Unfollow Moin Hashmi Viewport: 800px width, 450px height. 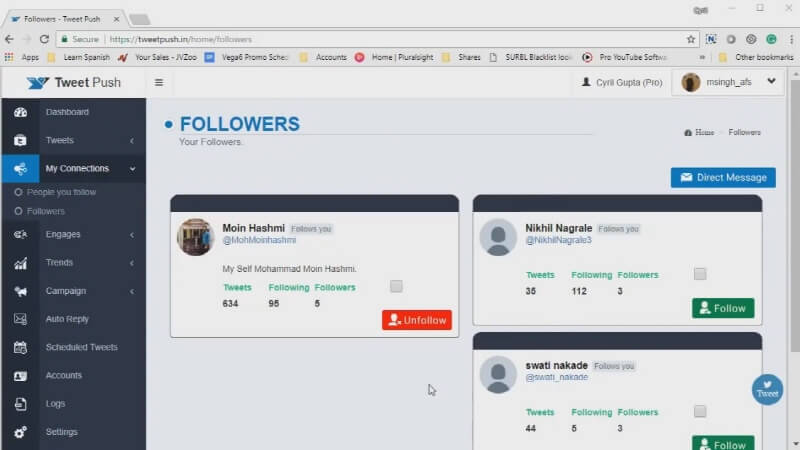416,320
